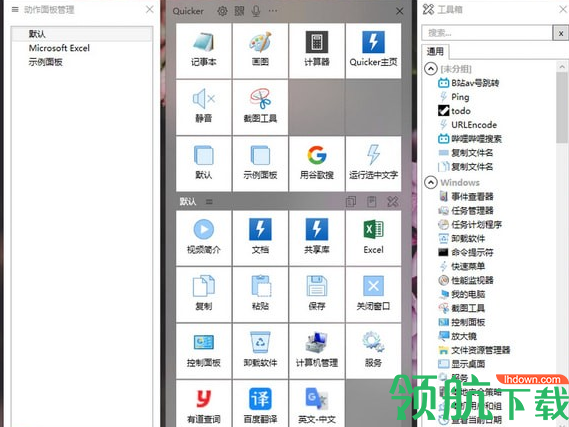The image size is (569, 427).
Task: Click the 复制 copy action
Action: pyautogui.click(x=204, y=295)
